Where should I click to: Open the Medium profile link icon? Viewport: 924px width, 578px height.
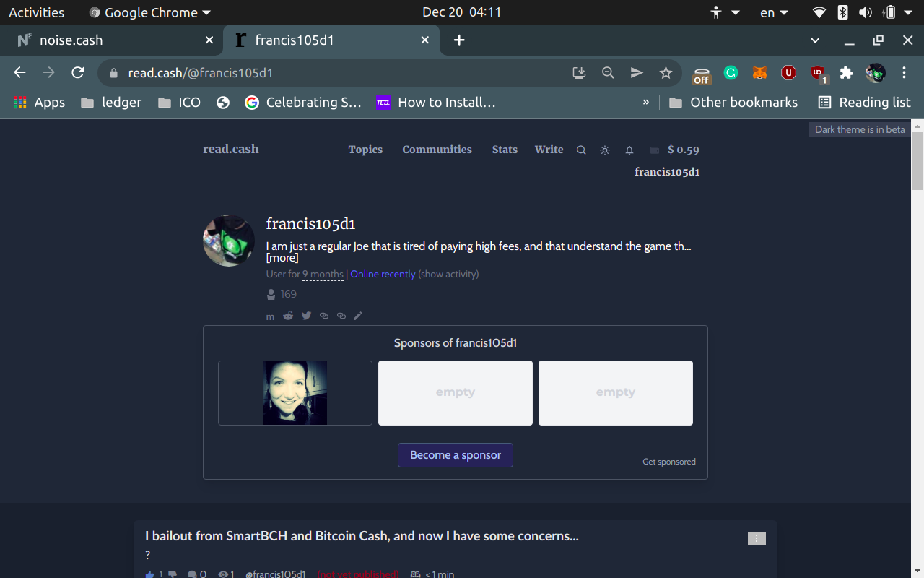(x=270, y=316)
